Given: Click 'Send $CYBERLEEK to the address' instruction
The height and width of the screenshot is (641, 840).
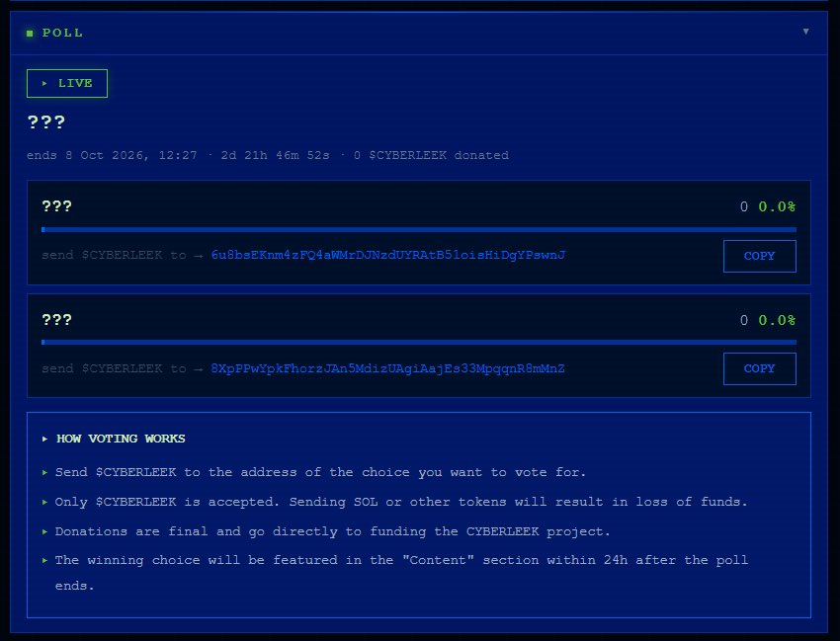Looking at the screenshot, I should (x=320, y=472).
